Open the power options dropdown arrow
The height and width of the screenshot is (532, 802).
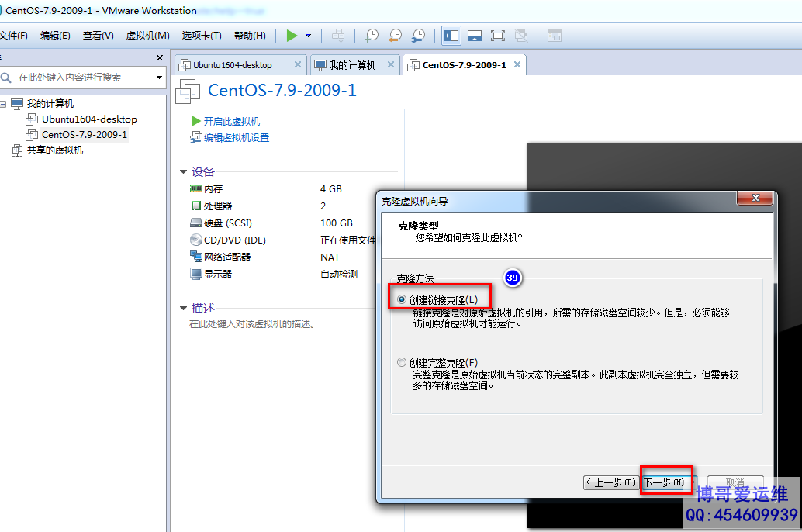click(x=308, y=36)
